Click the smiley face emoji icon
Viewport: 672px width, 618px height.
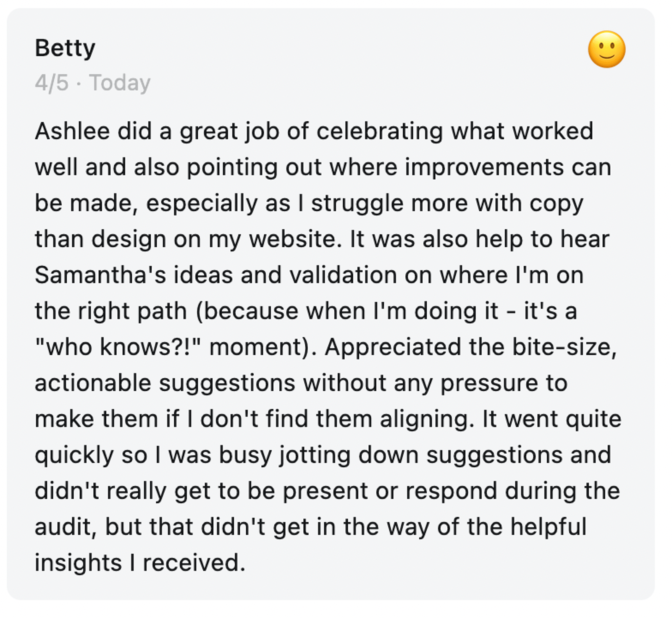point(606,50)
